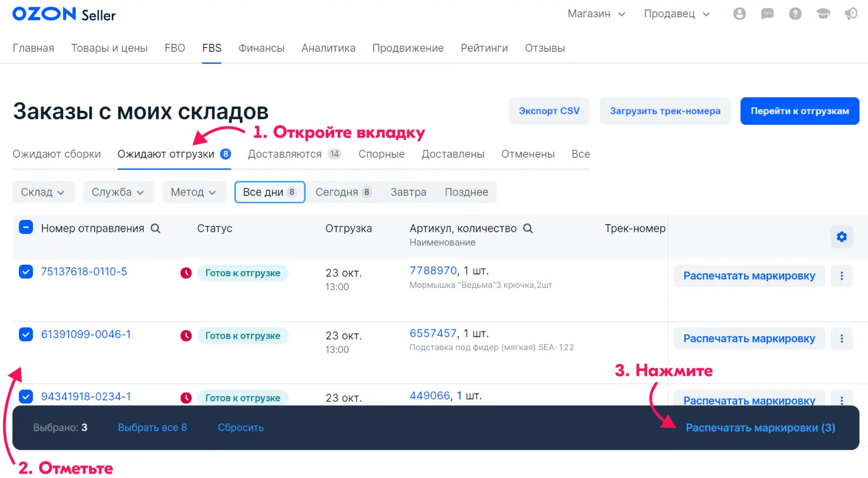
Task: Open the Склад filter dropdown
Action: pos(43,192)
